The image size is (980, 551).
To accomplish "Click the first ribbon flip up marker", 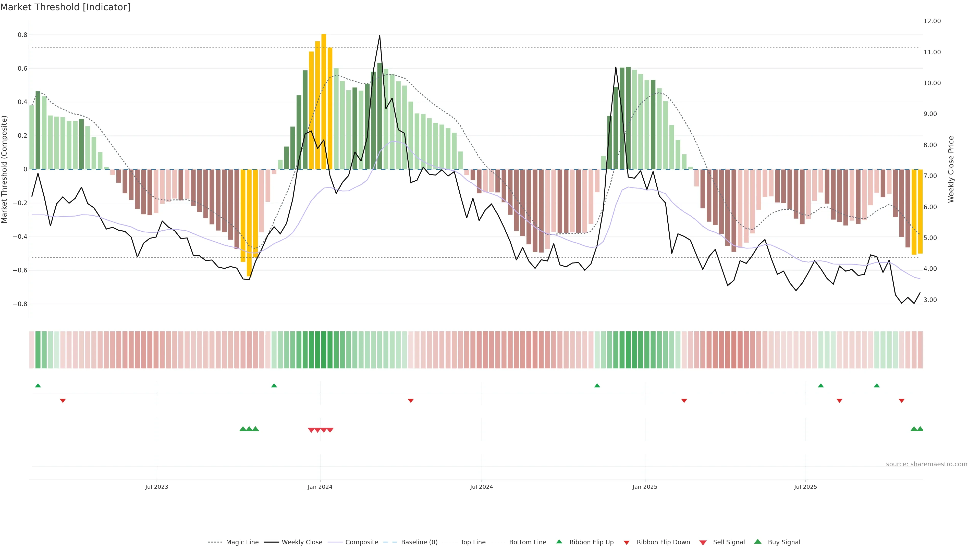I will point(38,386).
